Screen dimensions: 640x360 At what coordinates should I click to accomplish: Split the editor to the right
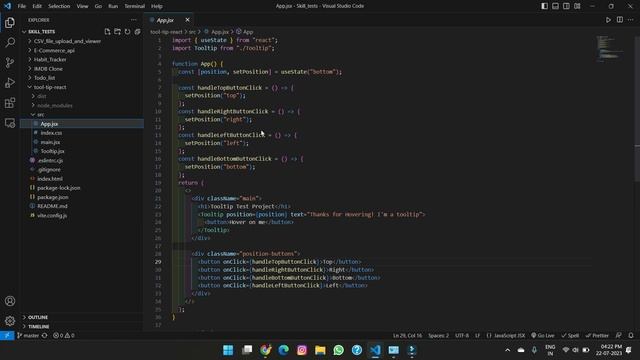620,20
